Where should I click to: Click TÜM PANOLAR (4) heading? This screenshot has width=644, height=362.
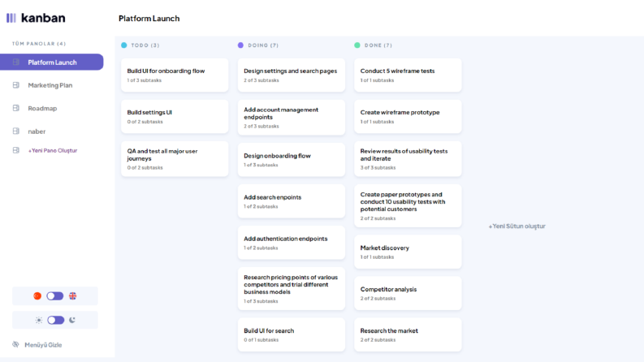click(x=39, y=44)
